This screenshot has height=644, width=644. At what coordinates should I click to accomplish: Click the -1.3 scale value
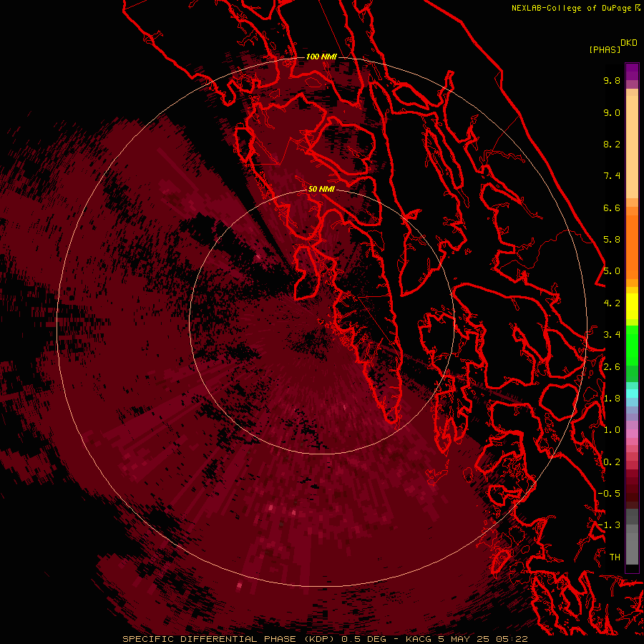click(609, 525)
